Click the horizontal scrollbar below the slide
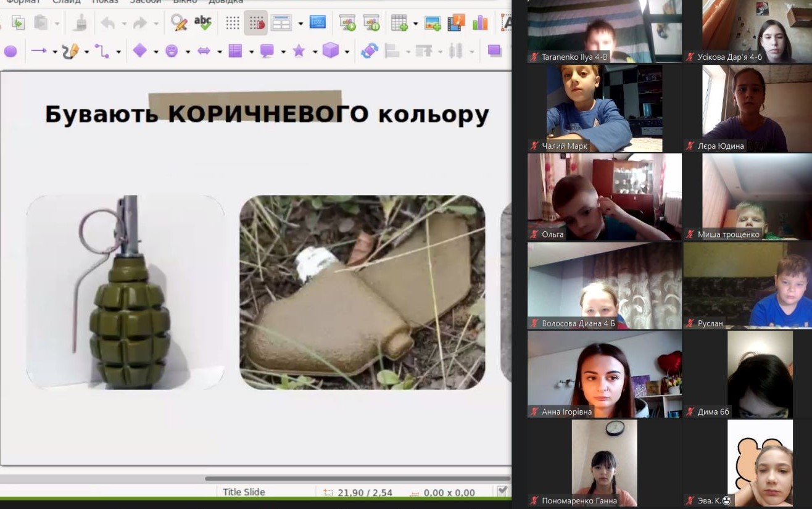Screen dimensions: 812x509 click(x=358, y=478)
